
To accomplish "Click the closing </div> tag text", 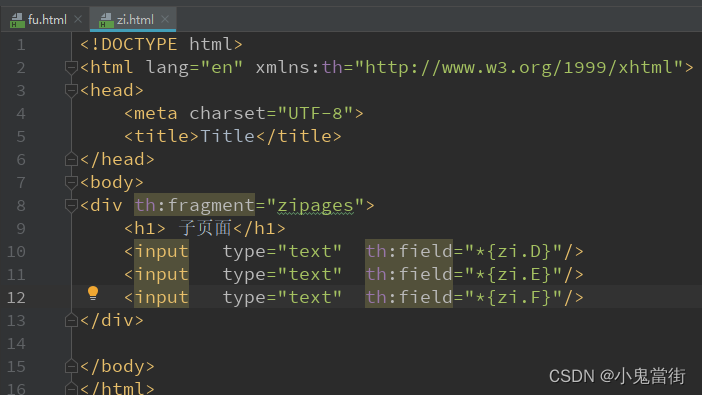I will coord(112,321).
